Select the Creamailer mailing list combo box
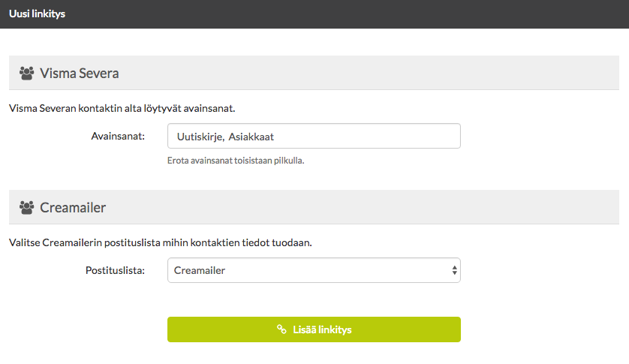 click(314, 270)
